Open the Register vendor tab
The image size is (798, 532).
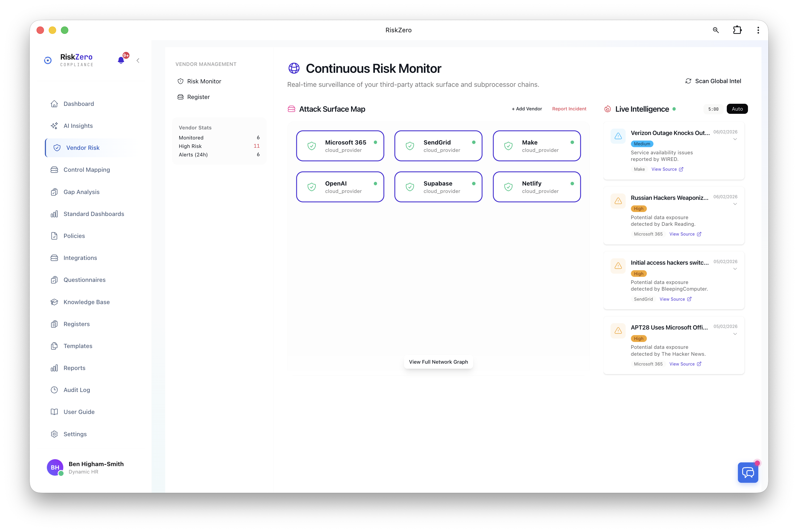(198, 97)
